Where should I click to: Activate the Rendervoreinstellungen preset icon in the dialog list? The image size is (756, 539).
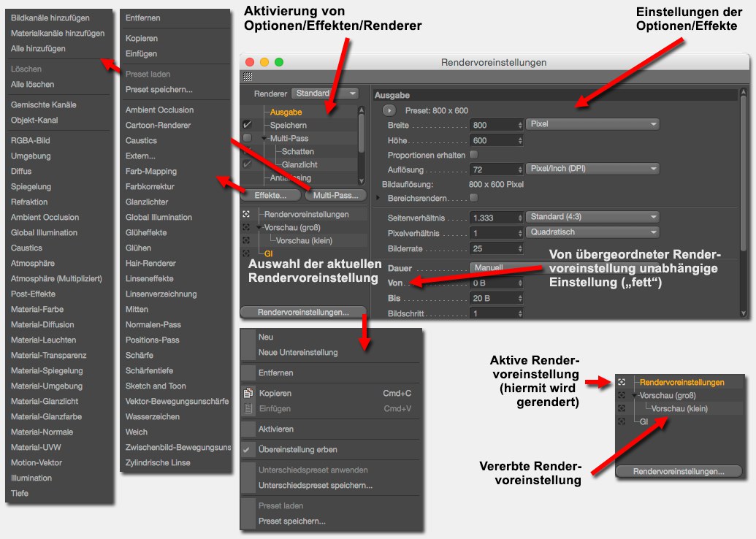coord(247,215)
